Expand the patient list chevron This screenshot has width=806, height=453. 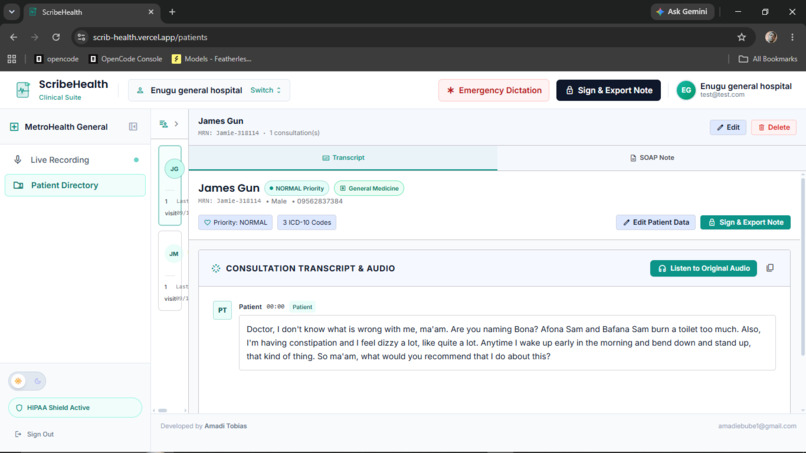[x=176, y=124]
